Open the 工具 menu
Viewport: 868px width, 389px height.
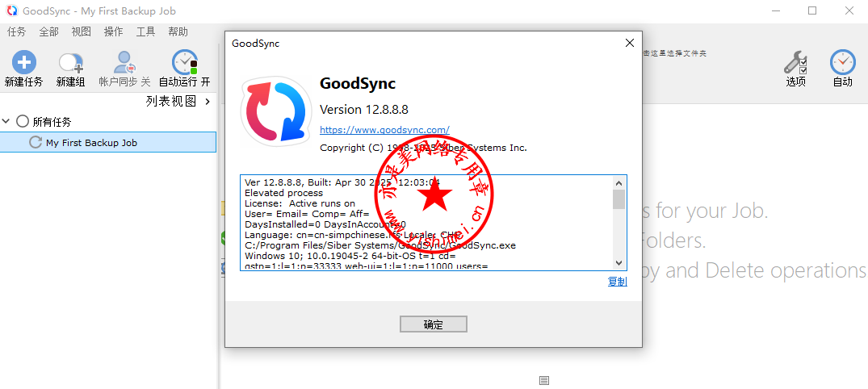[145, 32]
